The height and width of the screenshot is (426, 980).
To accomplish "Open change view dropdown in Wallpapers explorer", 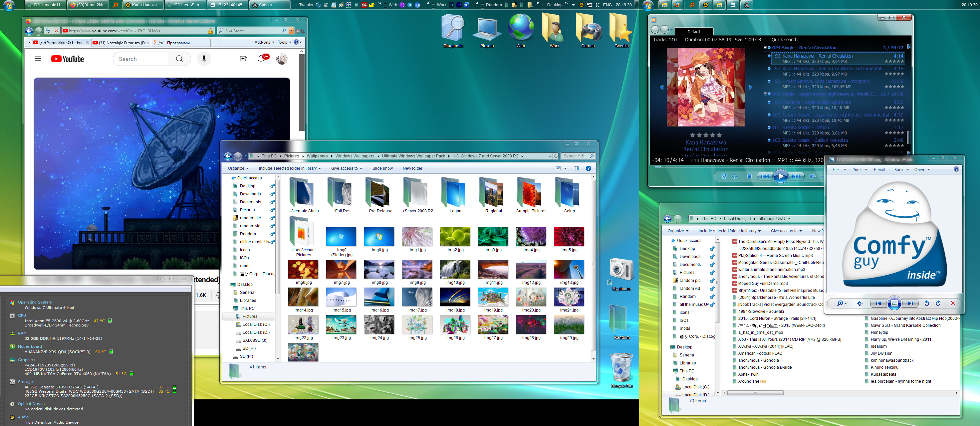I will click(565, 168).
